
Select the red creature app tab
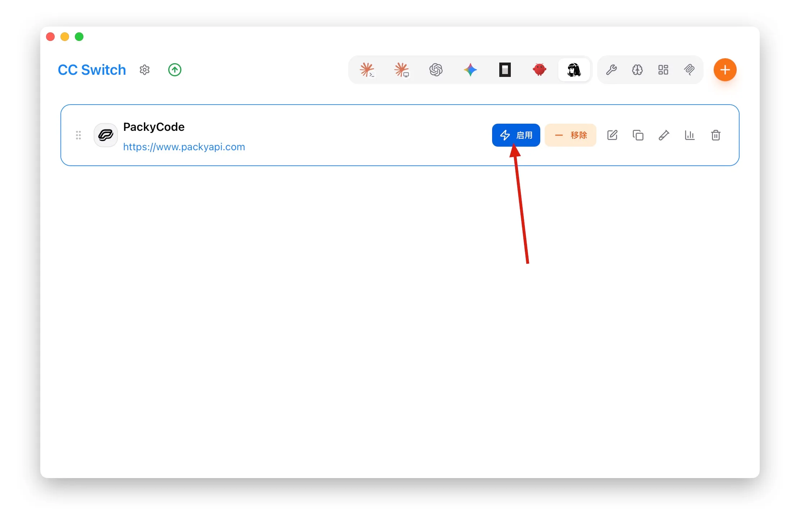[540, 70]
